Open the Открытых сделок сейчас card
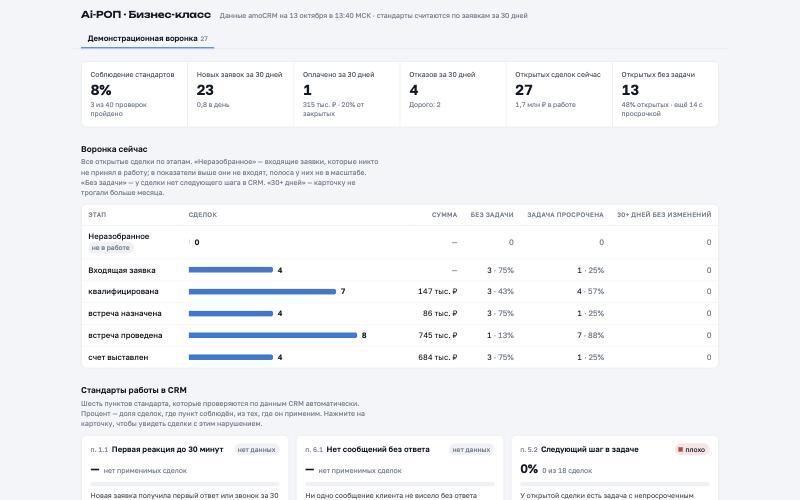The width and height of the screenshot is (800, 500). pyautogui.click(x=559, y=94)
